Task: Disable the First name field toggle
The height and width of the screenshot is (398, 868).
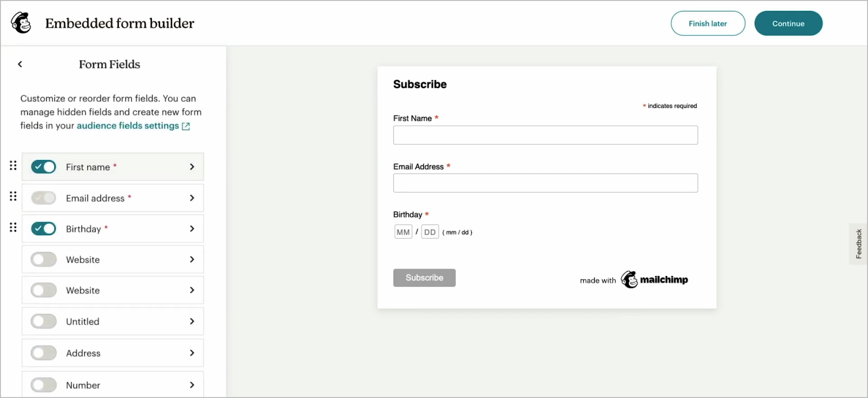Action: 43,166
